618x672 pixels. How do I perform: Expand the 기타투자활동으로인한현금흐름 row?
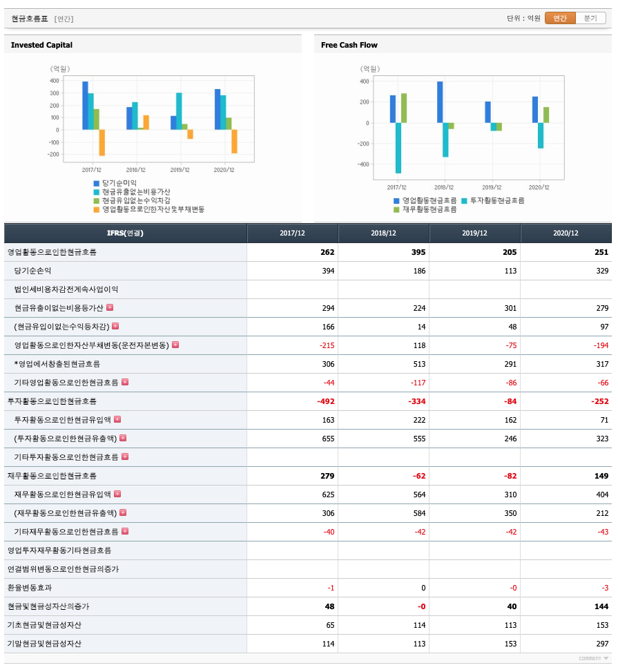tap(125, 457)
